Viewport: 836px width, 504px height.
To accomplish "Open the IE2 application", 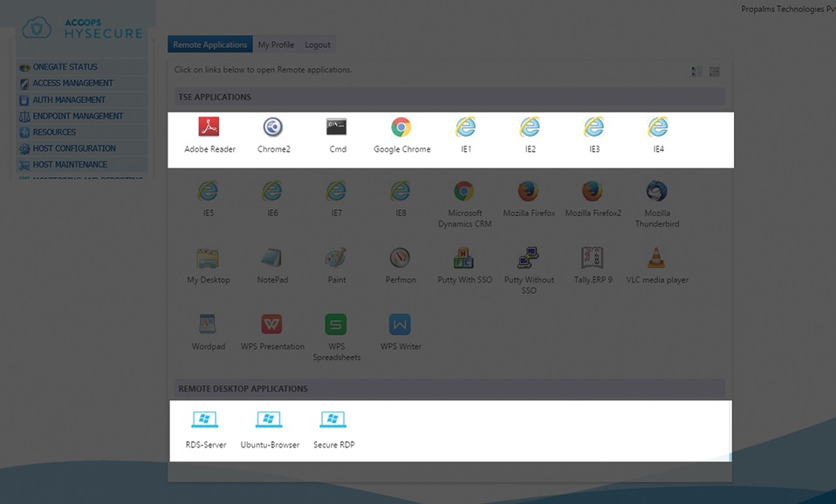I will 530,127.
